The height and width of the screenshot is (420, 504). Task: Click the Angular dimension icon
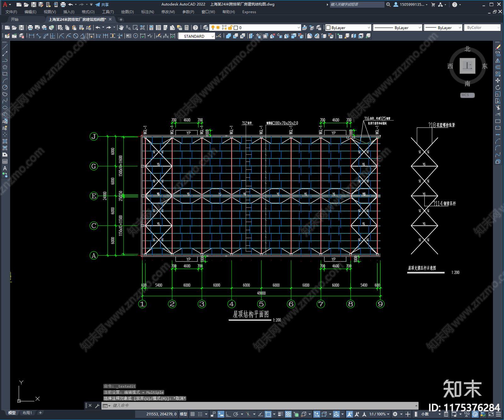[x=83, y=36]
